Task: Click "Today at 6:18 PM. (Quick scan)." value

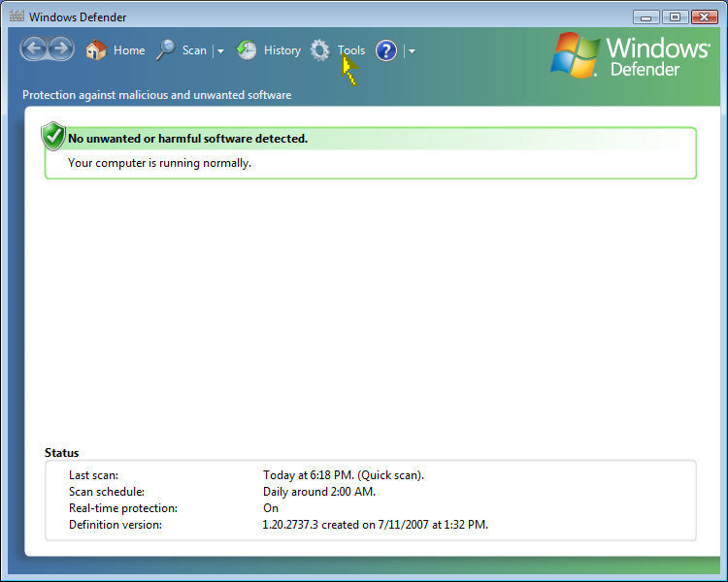Action: [343, 475]
